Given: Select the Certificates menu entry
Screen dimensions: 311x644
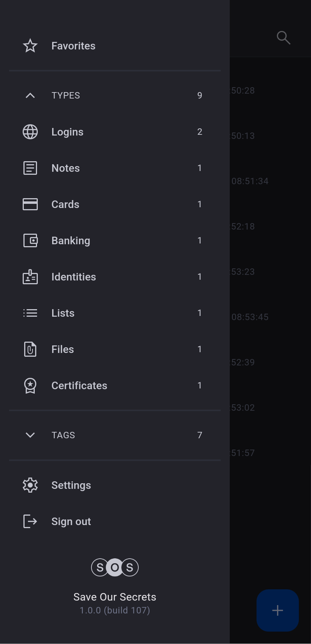Looking at the screenshot, I should point(79,385).
